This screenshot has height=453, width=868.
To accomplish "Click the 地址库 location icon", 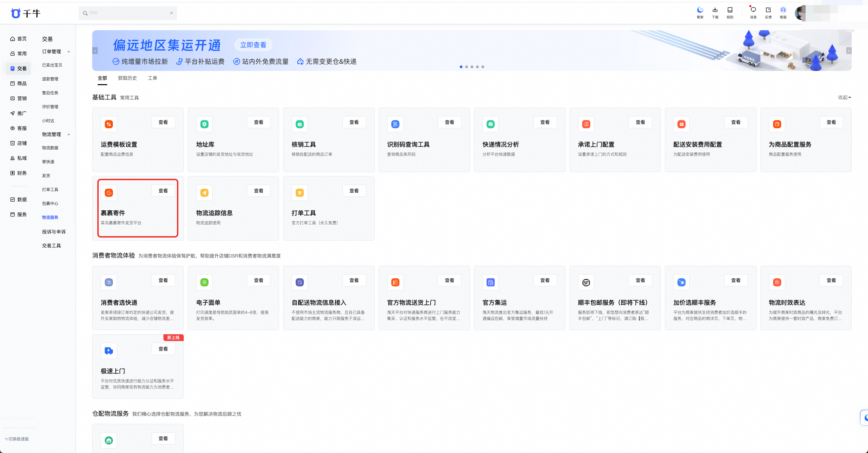I will pos(204,124).
